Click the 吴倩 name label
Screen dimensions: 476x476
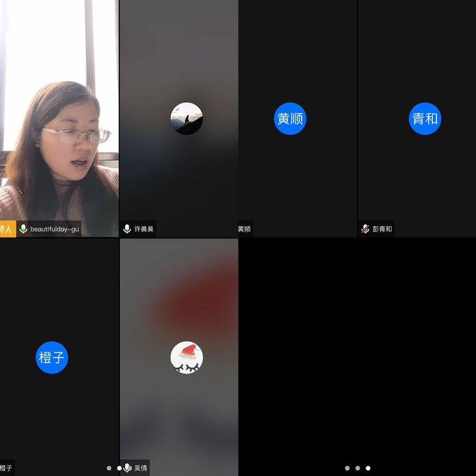click(x=141, y=468)
